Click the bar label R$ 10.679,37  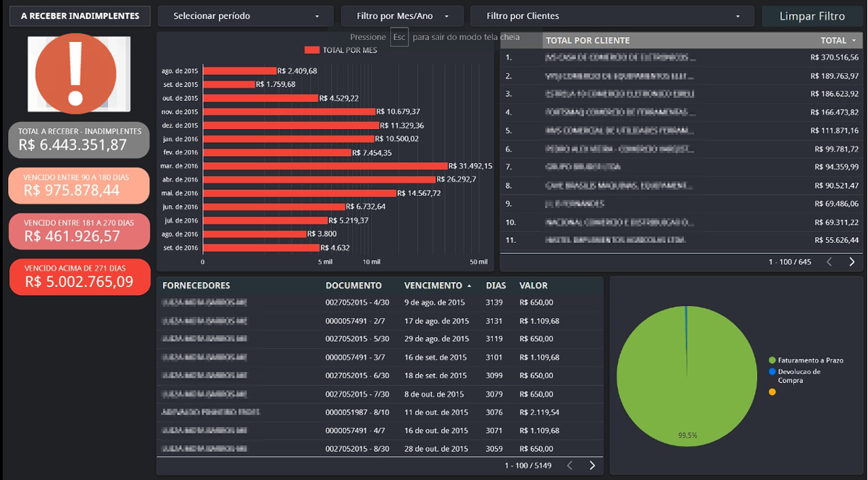398,112
